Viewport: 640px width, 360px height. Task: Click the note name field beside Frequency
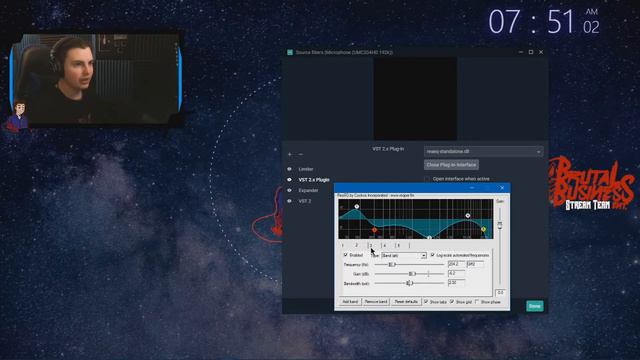[475, 264]
